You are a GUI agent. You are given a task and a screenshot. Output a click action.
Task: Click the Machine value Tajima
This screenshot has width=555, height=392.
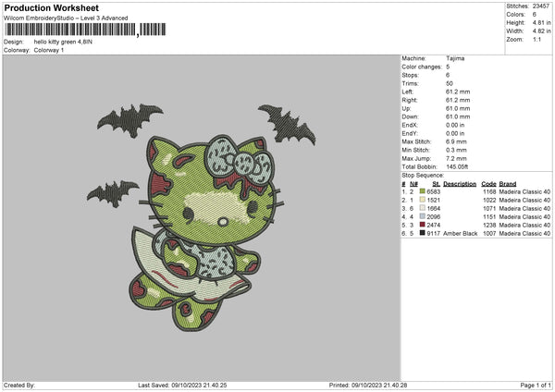455,58
